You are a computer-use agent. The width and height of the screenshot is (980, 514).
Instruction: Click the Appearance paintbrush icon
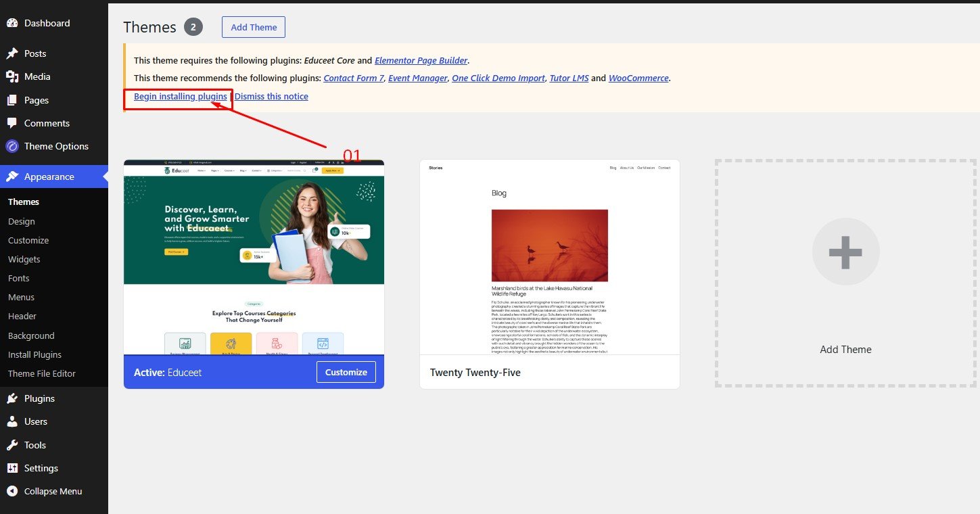click(x=11, y=177)
